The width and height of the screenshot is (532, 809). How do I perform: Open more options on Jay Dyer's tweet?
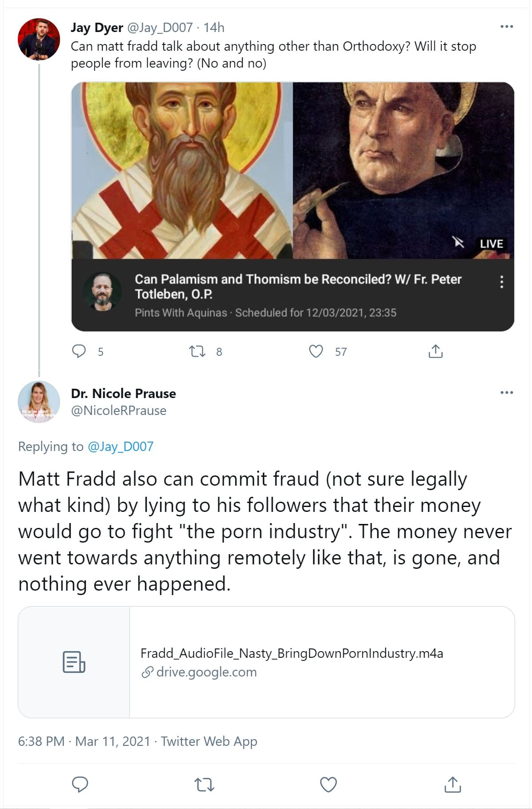click(507, 27)
